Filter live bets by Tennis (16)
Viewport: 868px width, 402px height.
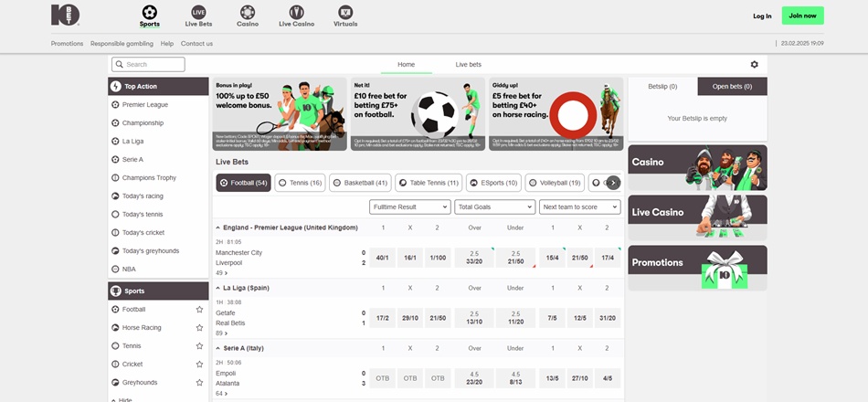click(x=300, y=183)
